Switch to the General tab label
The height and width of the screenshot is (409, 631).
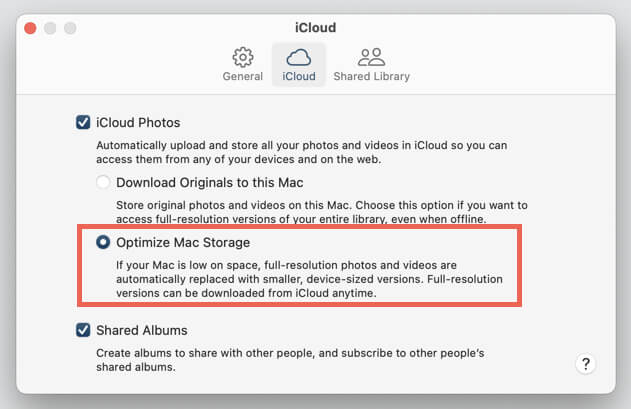coord(243,76)
